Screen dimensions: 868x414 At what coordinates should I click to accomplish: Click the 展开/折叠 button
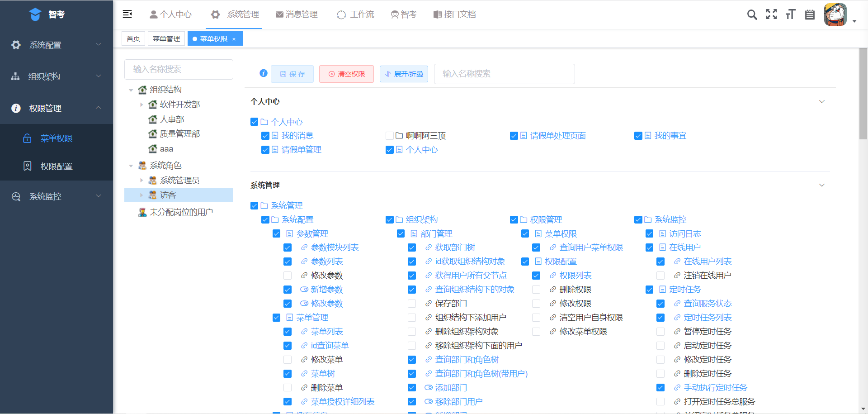404,74
